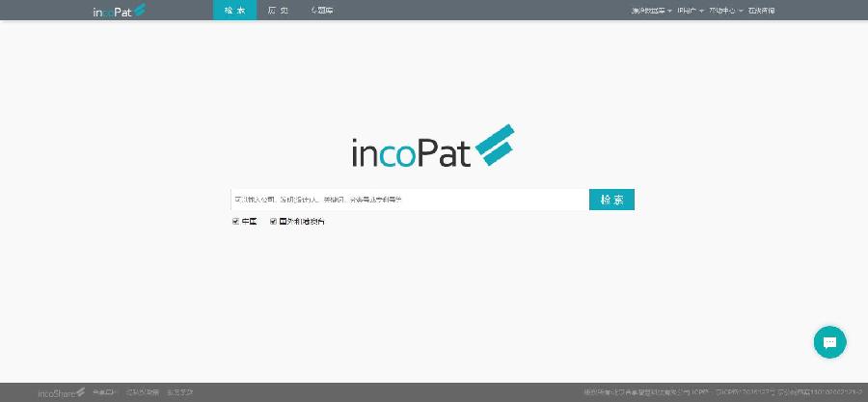The width and height of the screenshot is (868, 402).
Task: Open the chat support bubble icon
Action: [829, 342]
